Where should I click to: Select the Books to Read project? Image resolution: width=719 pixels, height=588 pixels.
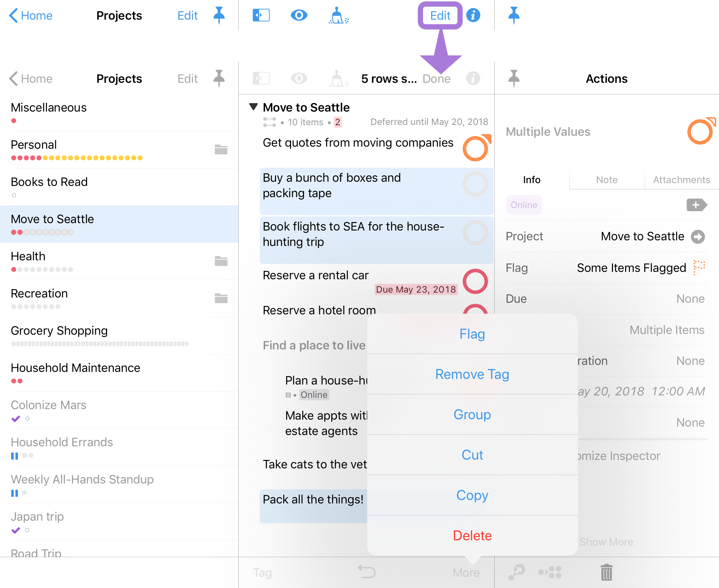pyautogui.click(x=119, y=187)
